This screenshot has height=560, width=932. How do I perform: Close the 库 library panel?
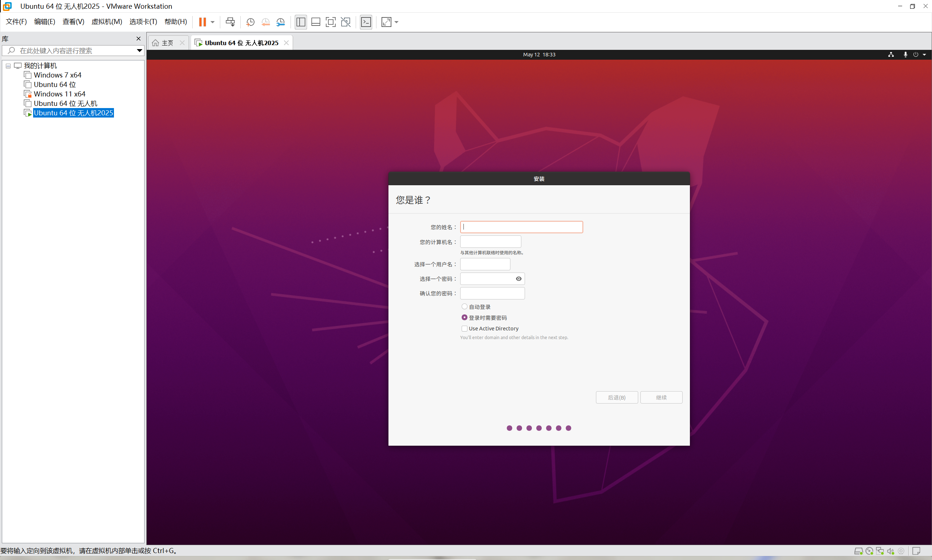(139, 39)
